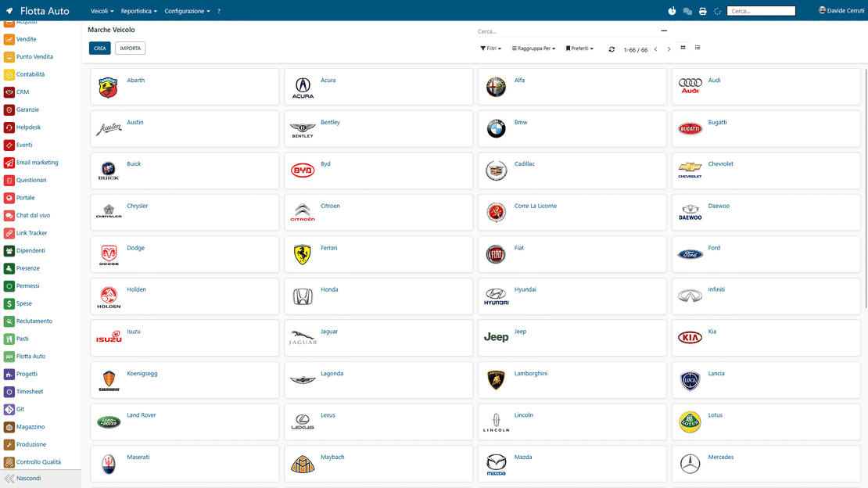Open the Veicoli menu

click(x=102, y=11)
